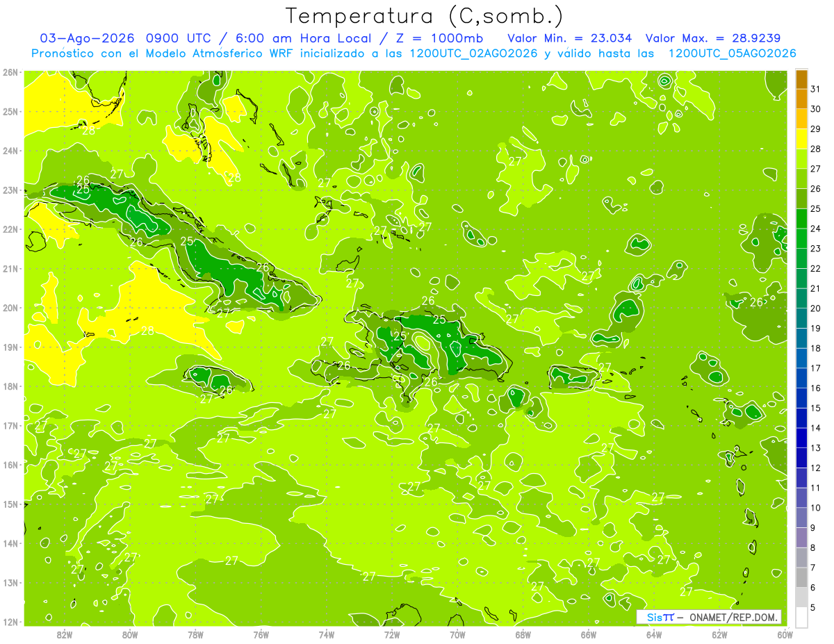Click the "23" label on the color scale
This screenshot has width=834, height=644.
click(816, 249)
